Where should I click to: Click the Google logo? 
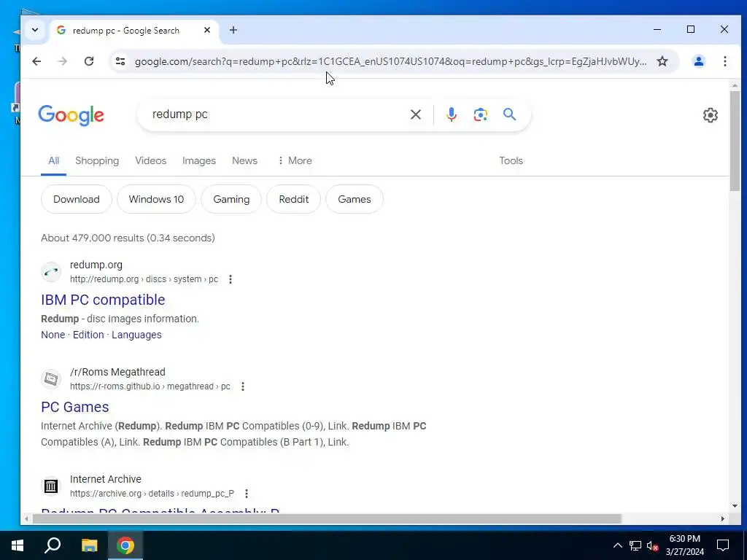coord(71,115)
